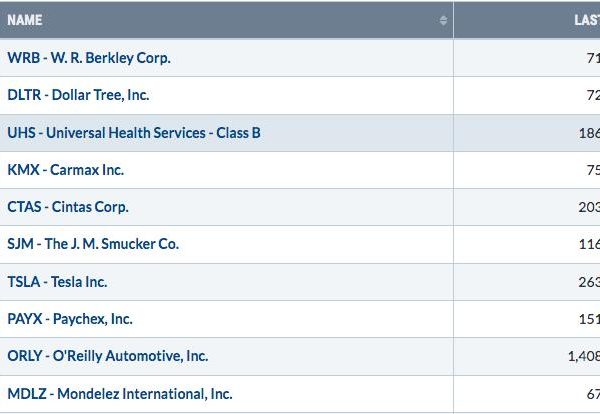Open WRB - W. R. Berkley Corp. link
This screenshot has width=600, height=414.
pos(89,58)
